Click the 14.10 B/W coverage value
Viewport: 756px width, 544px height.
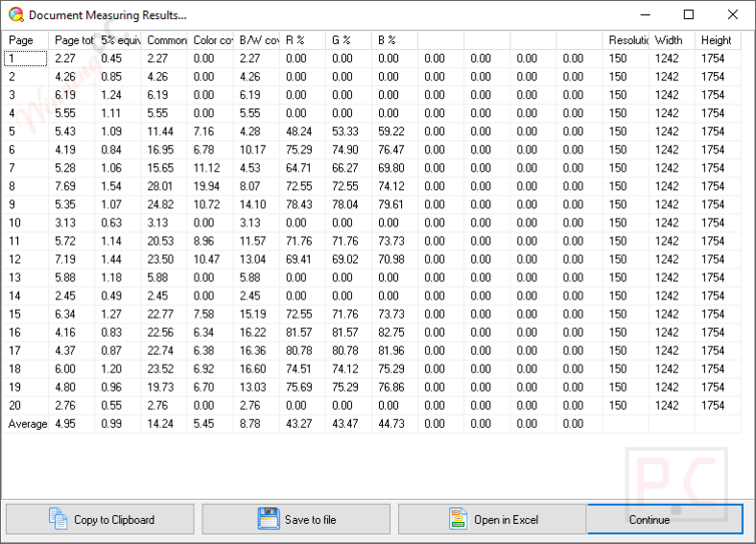click(x=252, y=204)
